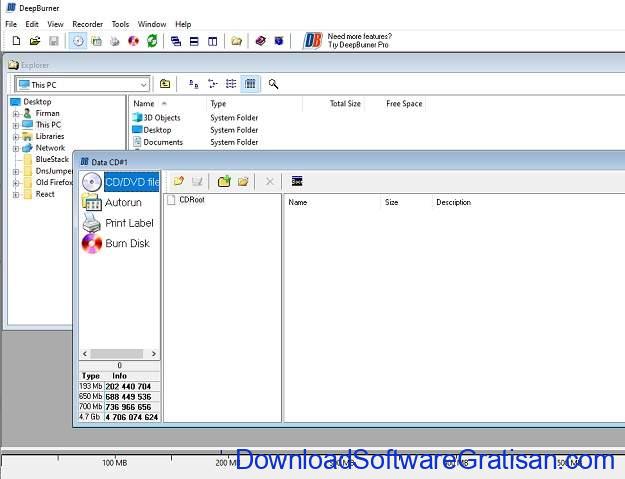Screen dimensions: 625x479
Task: Click the grayed-out icon next to import session in Data CD
Action: coord(197,181)
